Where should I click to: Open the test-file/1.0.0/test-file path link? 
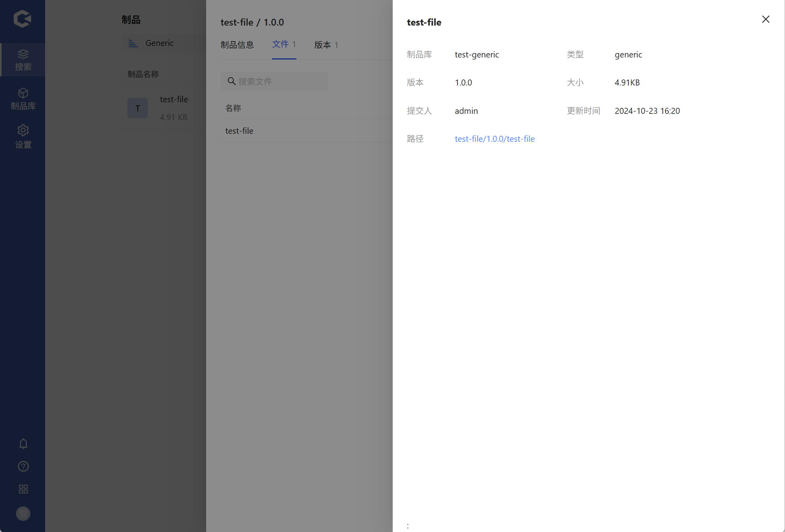click(x=494, y=139)
